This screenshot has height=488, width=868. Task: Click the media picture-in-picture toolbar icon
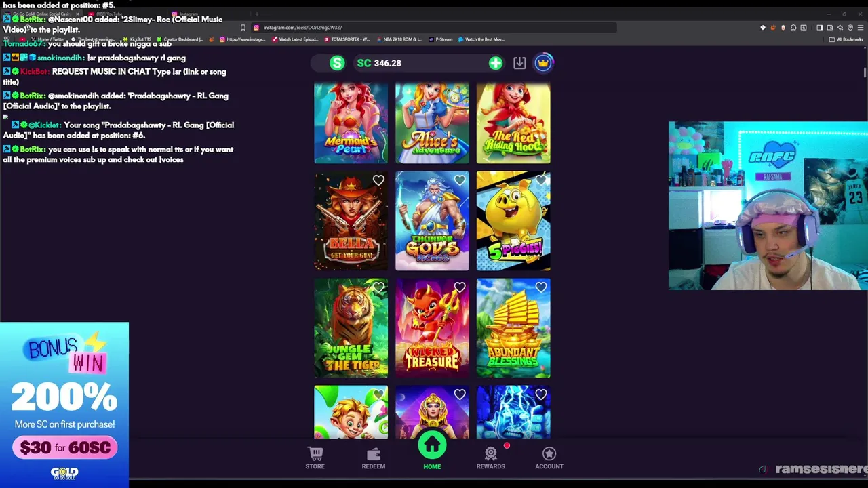[x=804, y=28]
